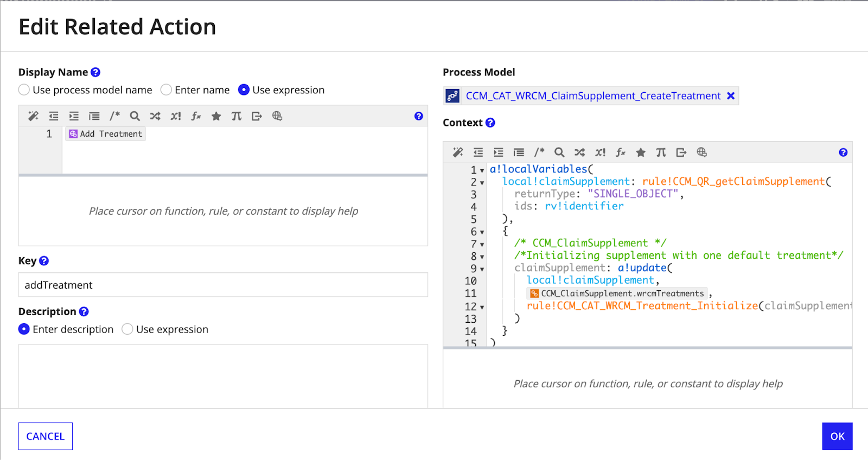Click rv!identifier in Context code line 4
The image size is (868, 460).
click(x=584, y=206)
